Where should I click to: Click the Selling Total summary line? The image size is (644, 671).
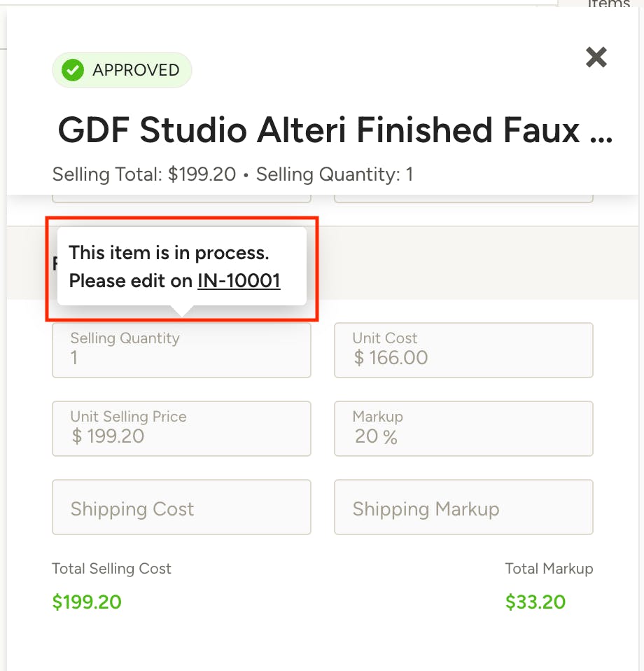point(144,174)
